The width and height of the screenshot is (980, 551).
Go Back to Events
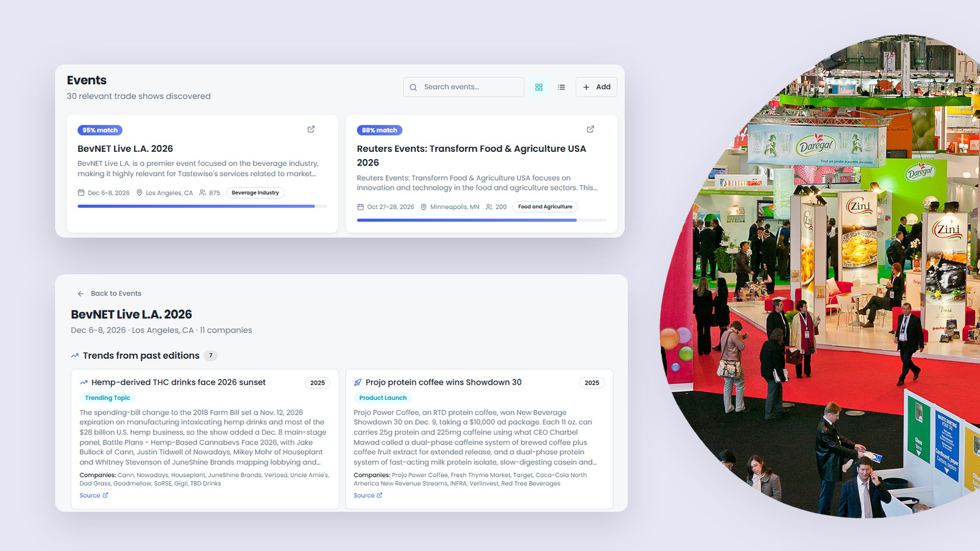[109, 293]
